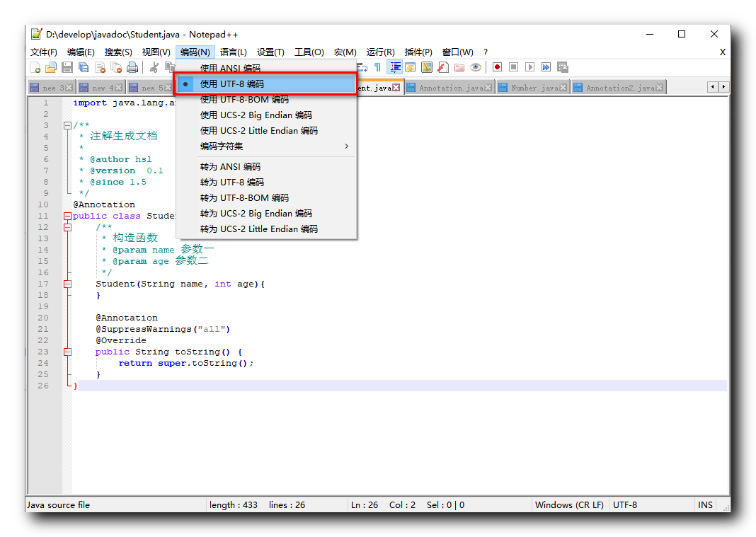Switch to the Annotation.java tab
The height and width of the screenshot is (537, 756).
[449, 87]
